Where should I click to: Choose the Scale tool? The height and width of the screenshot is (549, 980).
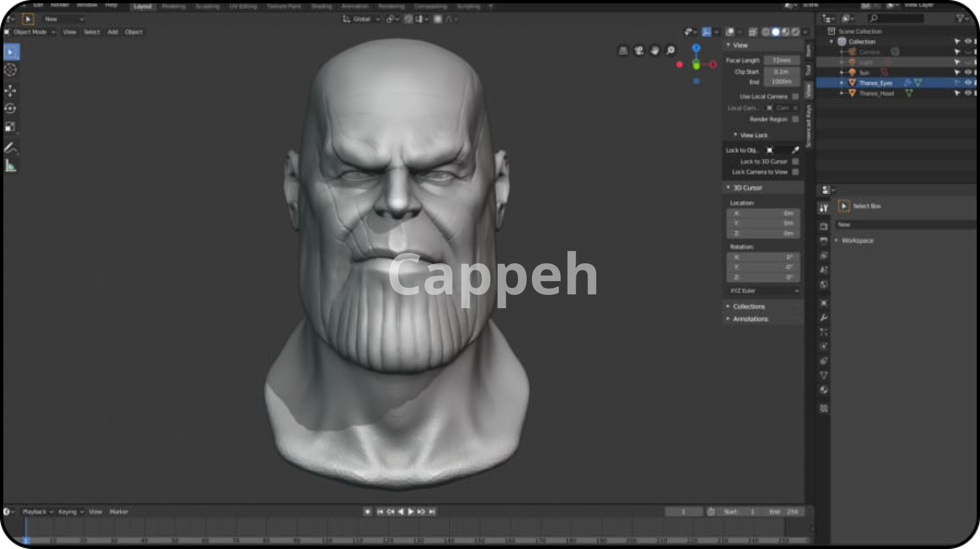10,127
